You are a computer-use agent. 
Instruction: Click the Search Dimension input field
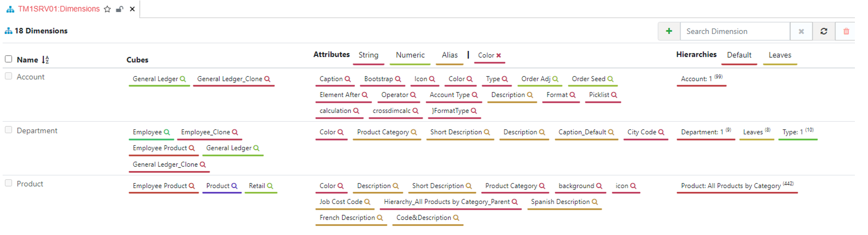pos(735,31)
